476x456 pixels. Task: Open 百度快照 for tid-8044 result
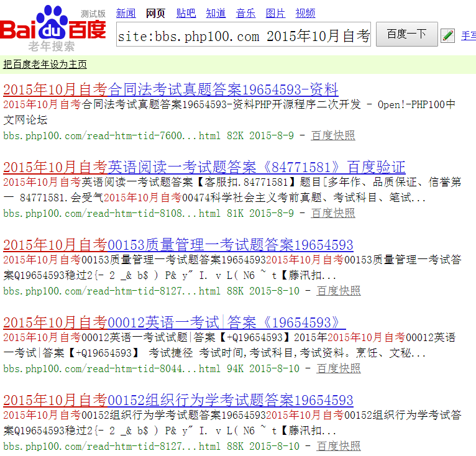pos(339,368)
